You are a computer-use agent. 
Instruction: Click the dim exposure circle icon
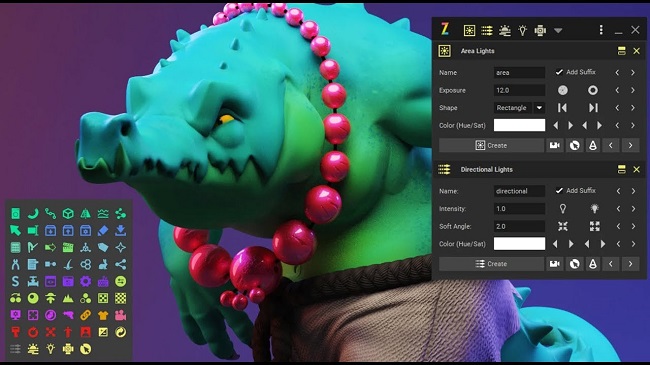pyautogui.click(x=563, y=90)
